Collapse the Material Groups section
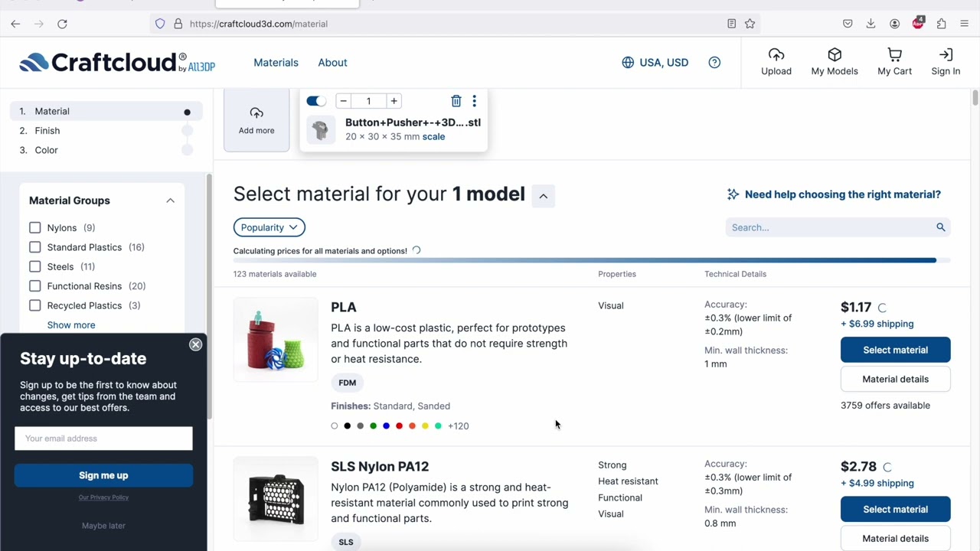Image resolution: width=980 pixels, height=551 pixels. (x=170, y=201)
